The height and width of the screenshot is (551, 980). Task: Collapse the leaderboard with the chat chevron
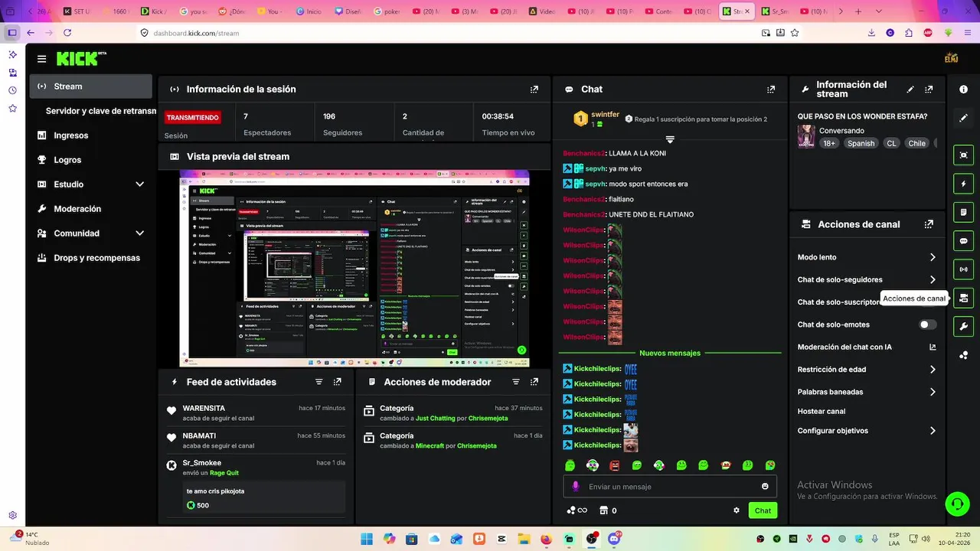(670, 139)
